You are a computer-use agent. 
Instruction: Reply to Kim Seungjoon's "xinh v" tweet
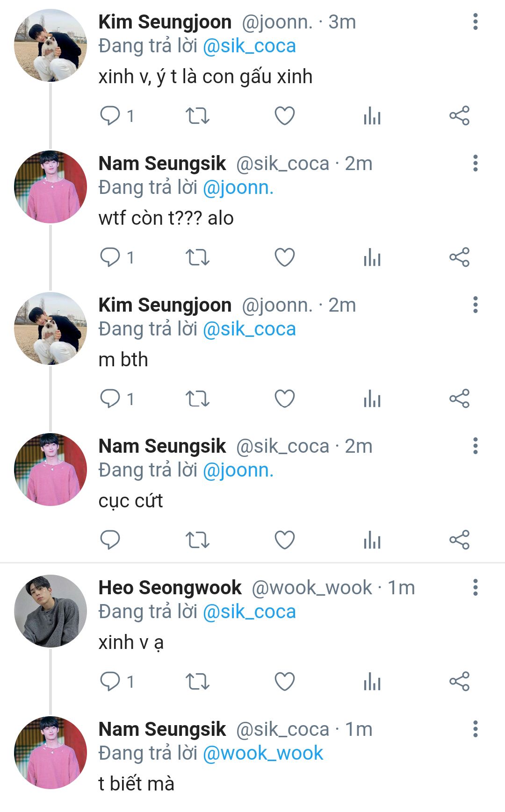pos(110,116)
